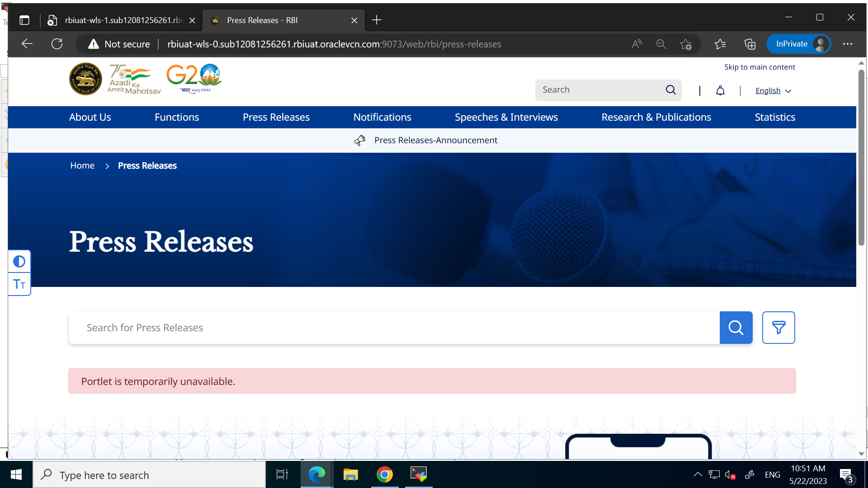868x488 pixels.
Task: Click the Search for Press Releases field
Action: [x=393, y=328]
